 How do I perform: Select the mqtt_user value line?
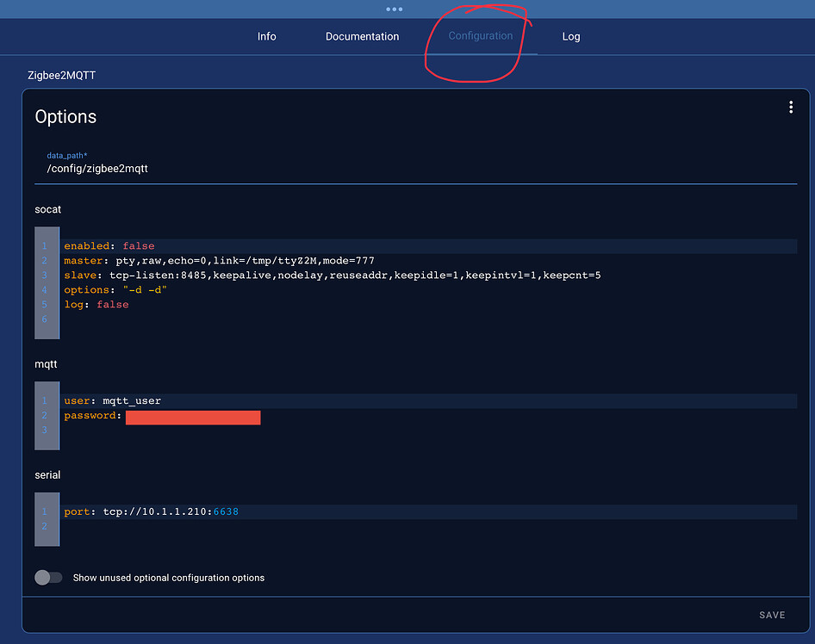point(112,400)
